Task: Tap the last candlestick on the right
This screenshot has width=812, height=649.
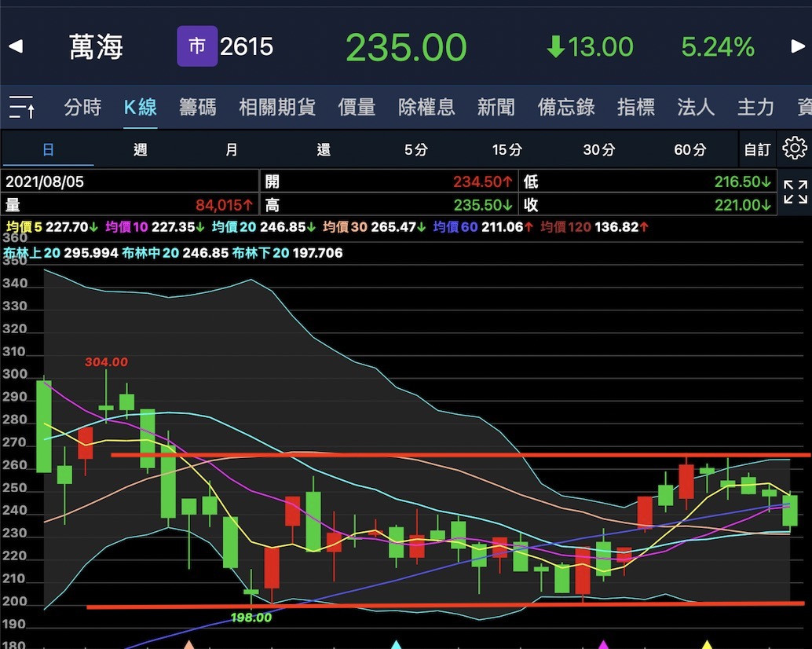Action: [790, 510]
